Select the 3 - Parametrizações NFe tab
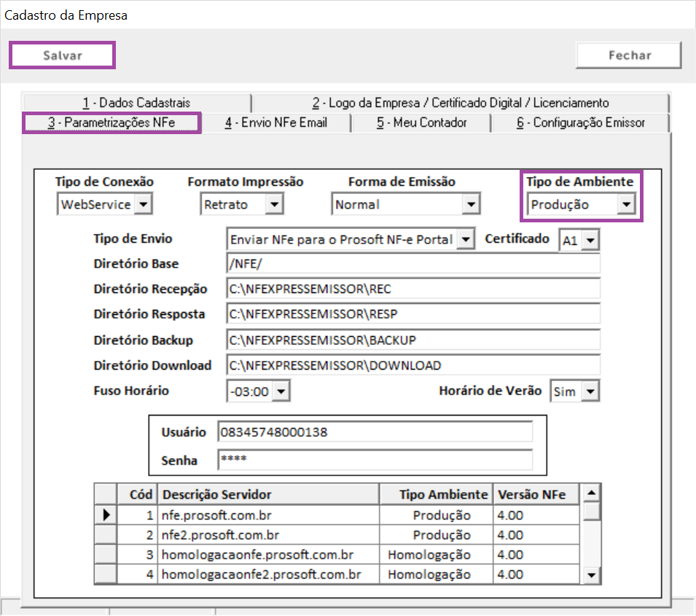696x616 pixels. [112, 122]
